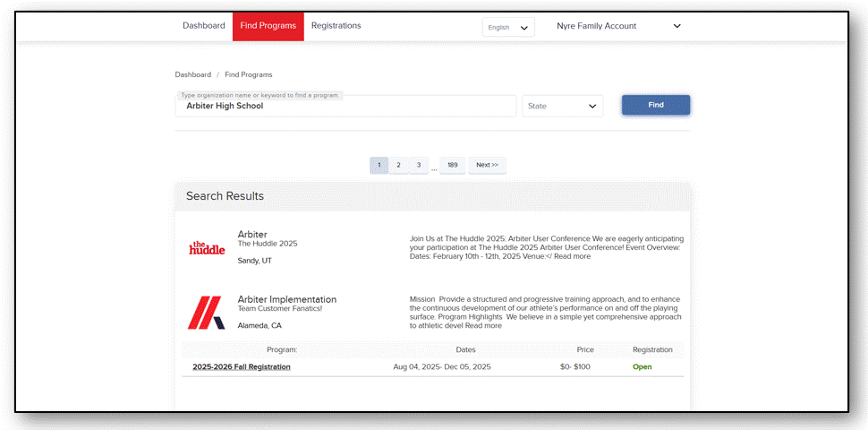868x430 pixels.
Task: Click the Arbiter organization title
Action: pyautogui.click(x=252, y=234)
